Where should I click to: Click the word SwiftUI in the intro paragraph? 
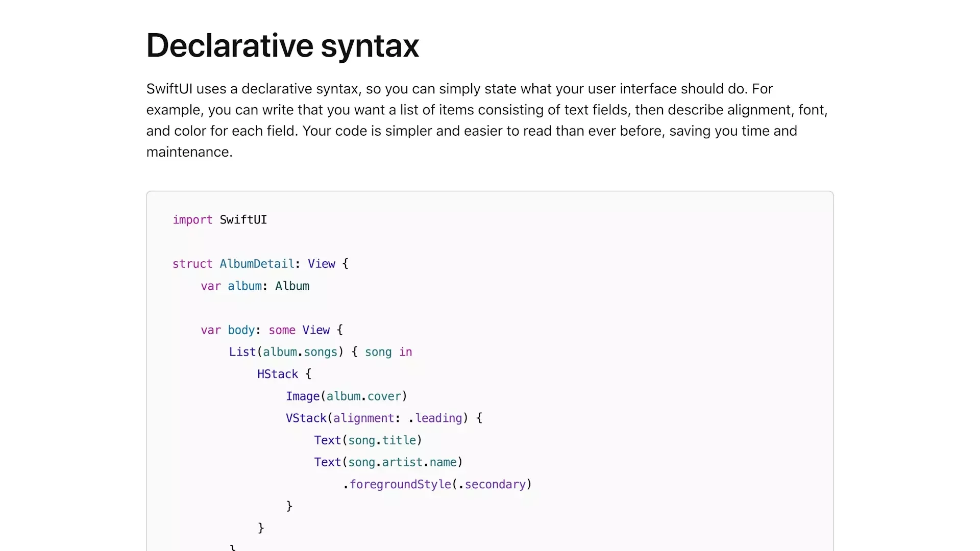click(x=169, y=89)
